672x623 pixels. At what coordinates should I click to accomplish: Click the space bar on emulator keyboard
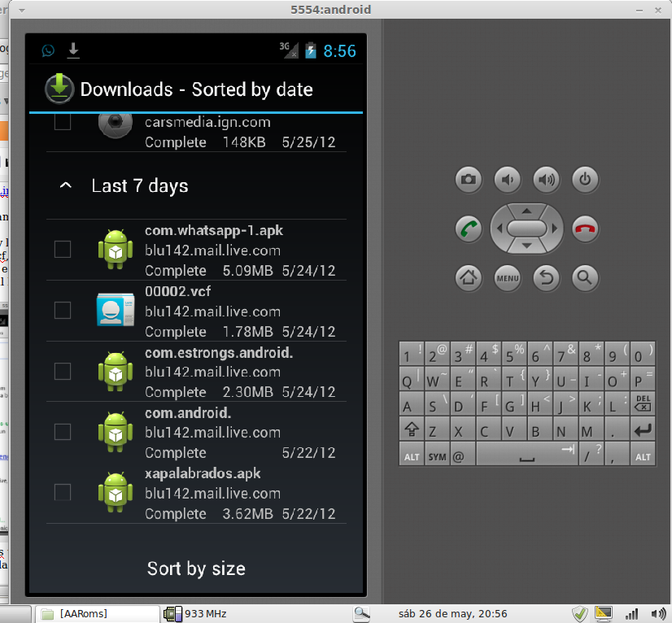click(526, 455)
